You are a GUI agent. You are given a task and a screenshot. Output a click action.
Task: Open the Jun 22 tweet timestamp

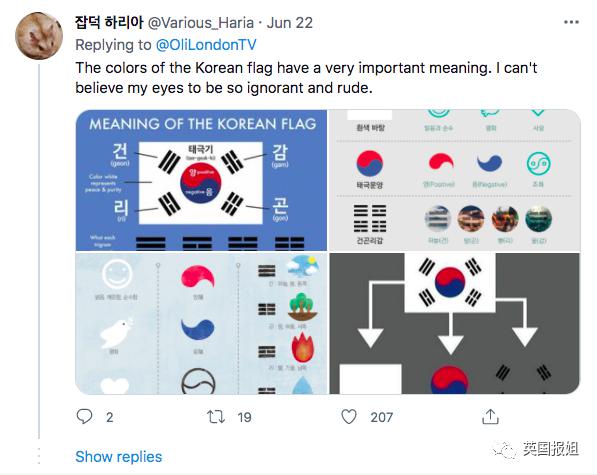(289, 23)
